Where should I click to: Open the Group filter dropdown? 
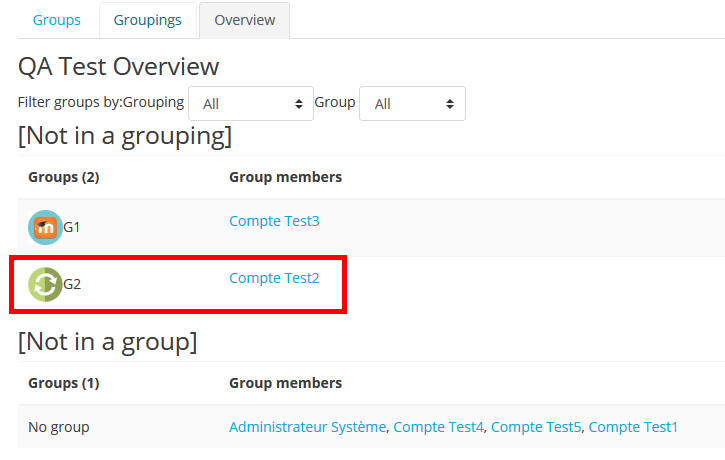(x=412, y=104)
